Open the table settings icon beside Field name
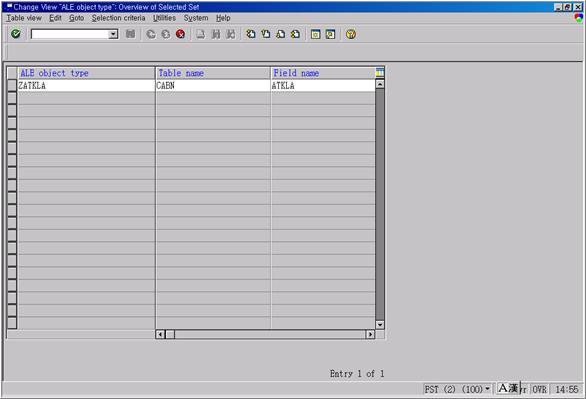The width and height of the screenshot is (586, 399). 380,72
